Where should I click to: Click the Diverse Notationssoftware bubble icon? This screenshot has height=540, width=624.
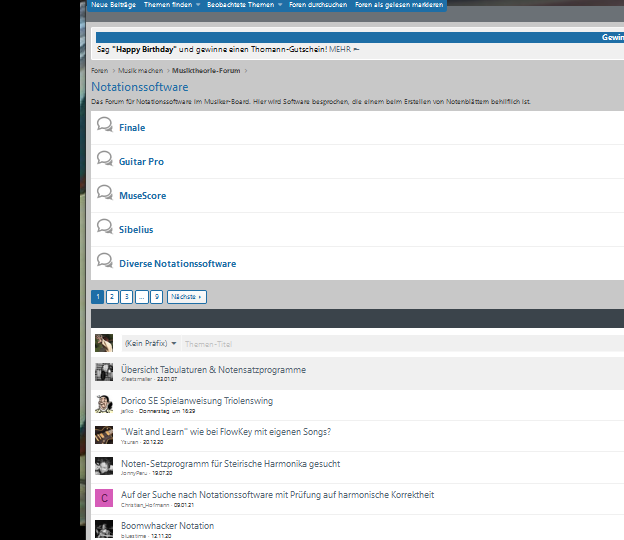105,261
